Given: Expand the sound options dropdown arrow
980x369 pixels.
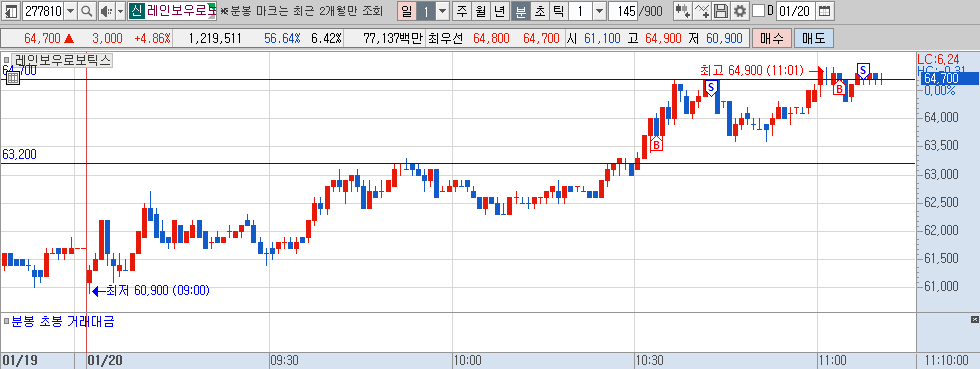Looking at the screenshot, I should [x=121, y=11].
